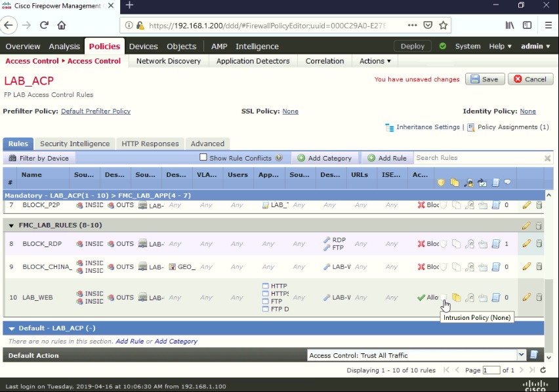This screenshot has width=559, height=392.
Task: Enable the Show Rule Conflicts checkbox
Action: point(204,157)
